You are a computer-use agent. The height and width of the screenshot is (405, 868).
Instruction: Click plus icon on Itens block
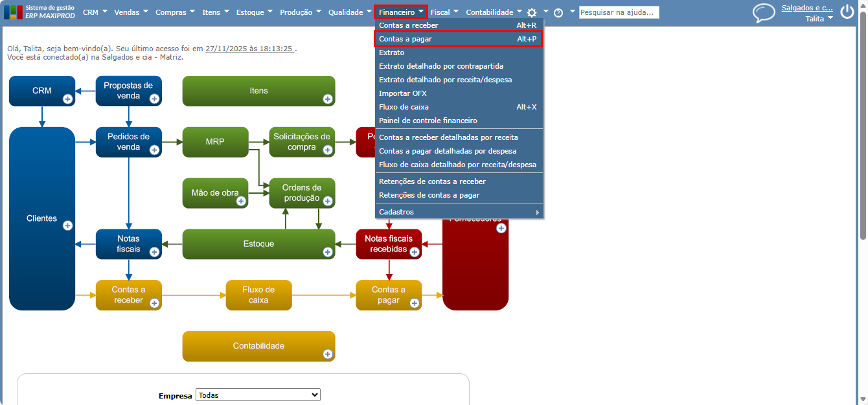(x=328, y=98)
